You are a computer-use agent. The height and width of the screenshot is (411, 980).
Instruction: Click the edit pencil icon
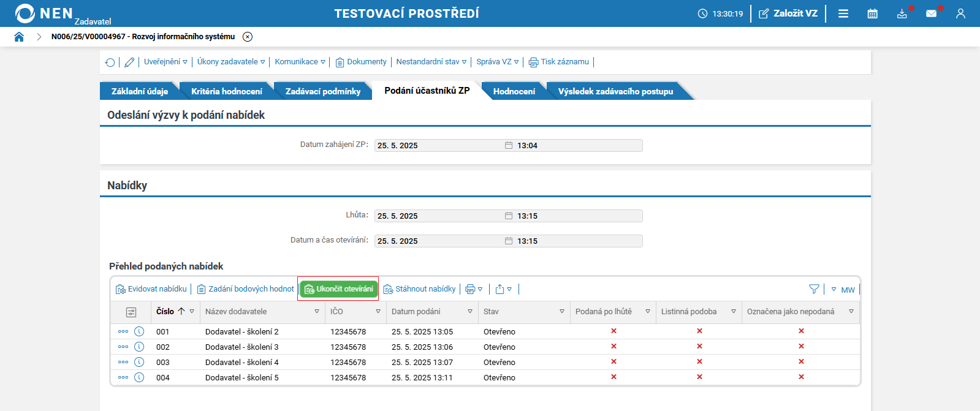click(129, 62)
